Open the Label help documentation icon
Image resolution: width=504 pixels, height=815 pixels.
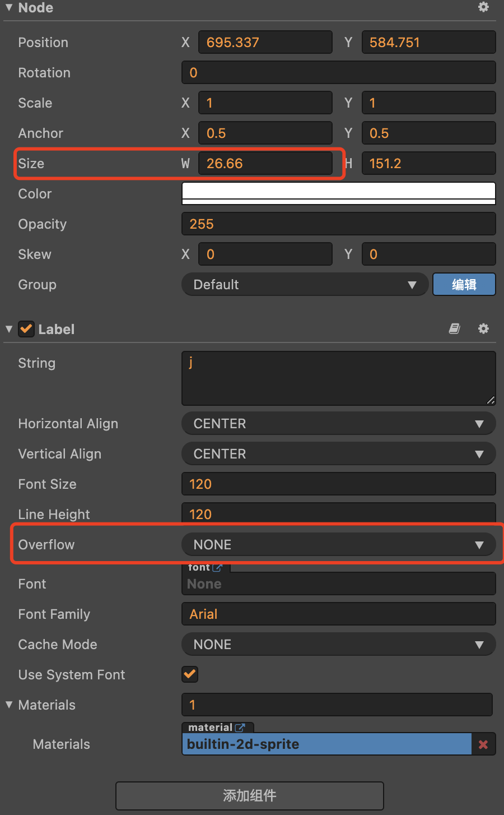coord(455,329)
